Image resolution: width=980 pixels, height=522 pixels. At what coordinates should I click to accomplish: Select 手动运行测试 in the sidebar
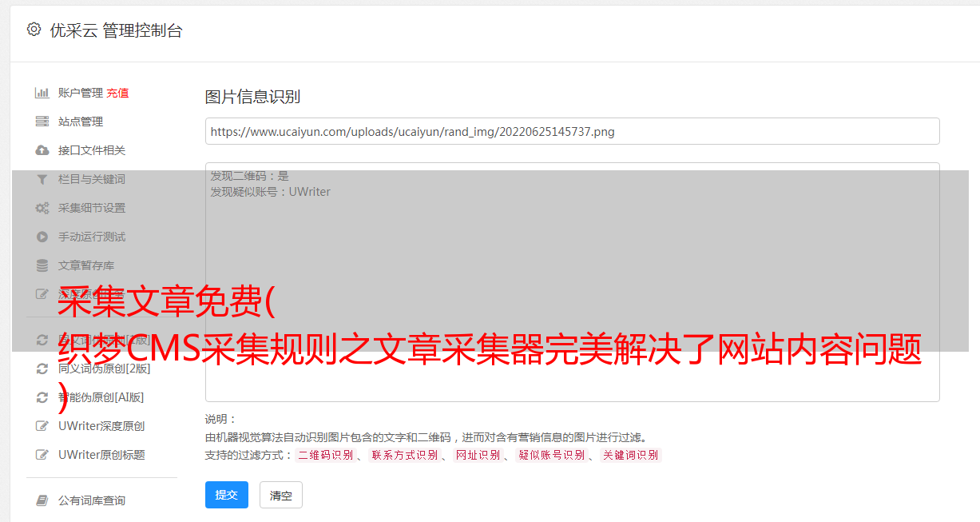tap(92, 237)
